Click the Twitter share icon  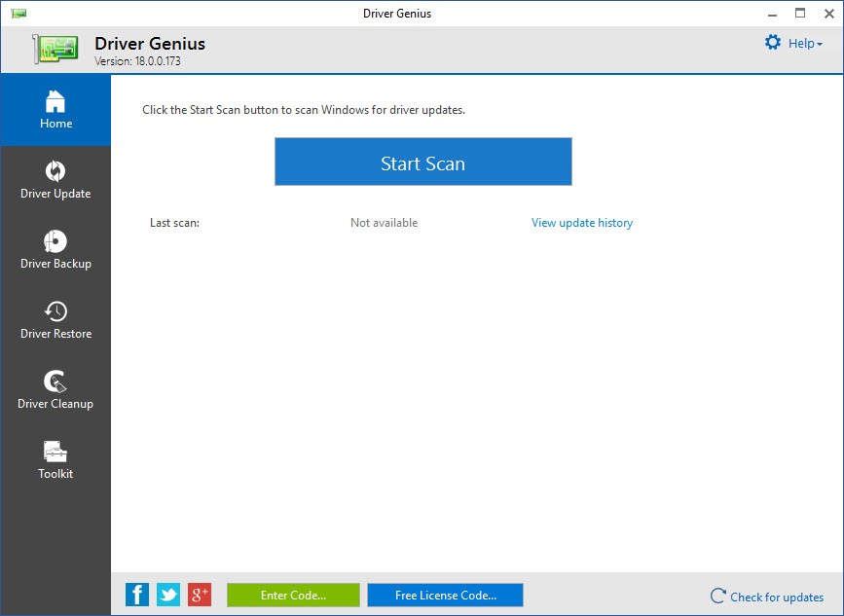168,595
